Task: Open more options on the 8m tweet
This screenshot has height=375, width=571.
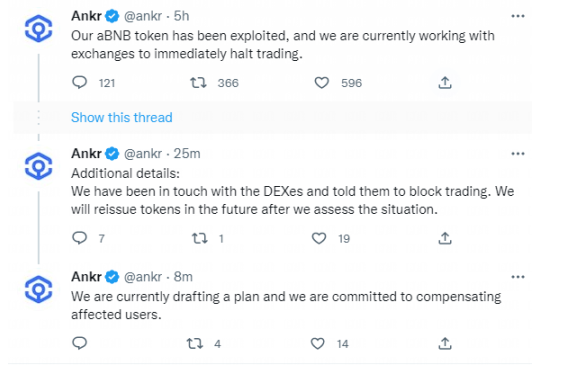Action: tap(517, 277)
